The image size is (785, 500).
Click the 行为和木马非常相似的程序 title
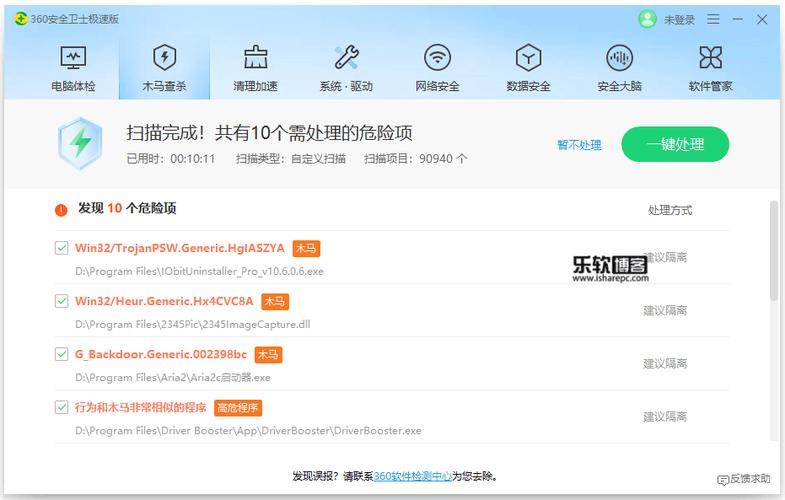141,407
